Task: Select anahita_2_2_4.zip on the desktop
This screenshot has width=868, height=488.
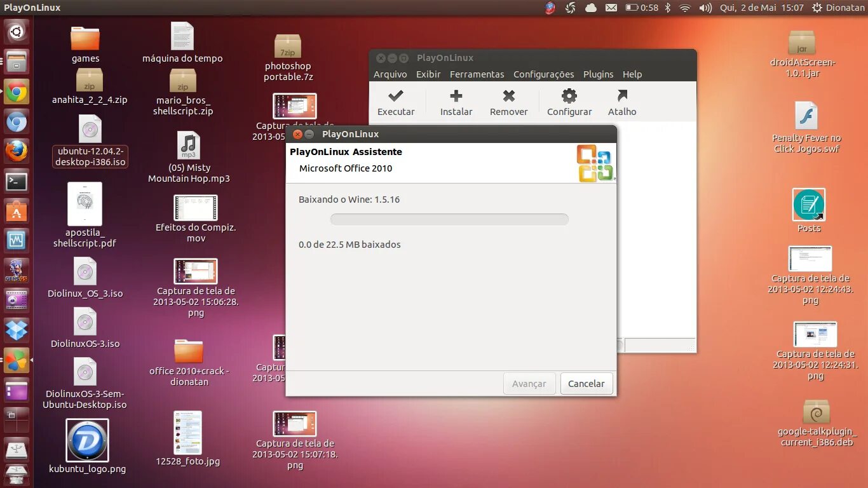Action: (x=90, y=87)
